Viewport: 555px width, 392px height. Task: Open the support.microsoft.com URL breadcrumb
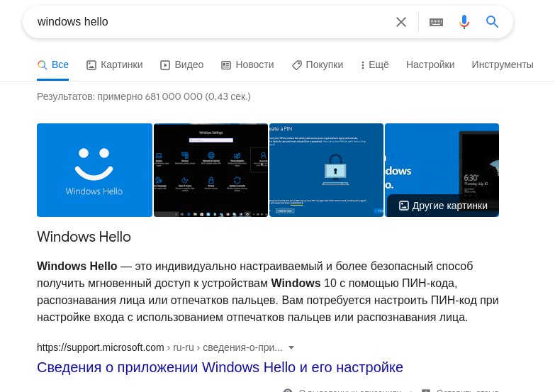click(x=159, y=347)
